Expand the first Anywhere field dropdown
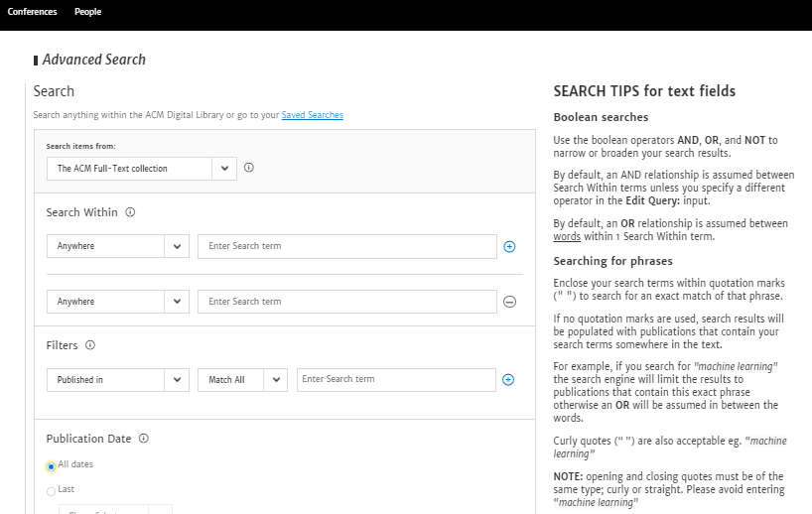The width and height of the screenshot is (812, 514). pyautogui.click(x=117, y=246)
